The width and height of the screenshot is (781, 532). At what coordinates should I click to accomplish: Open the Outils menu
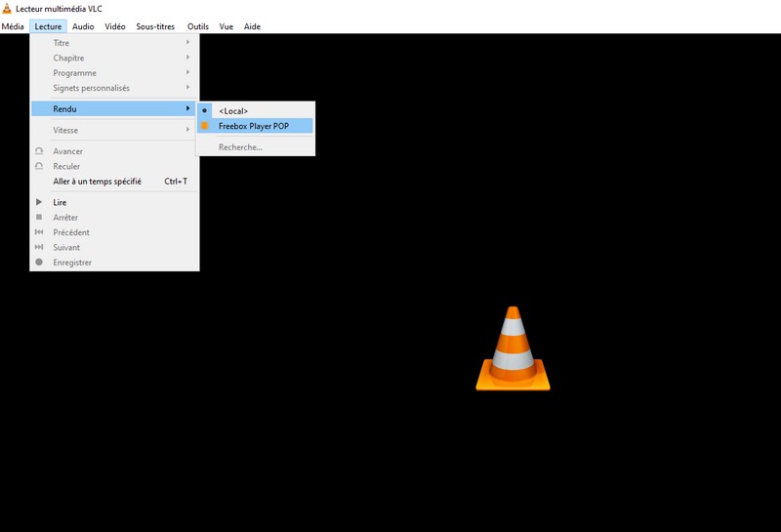(198, 26)
